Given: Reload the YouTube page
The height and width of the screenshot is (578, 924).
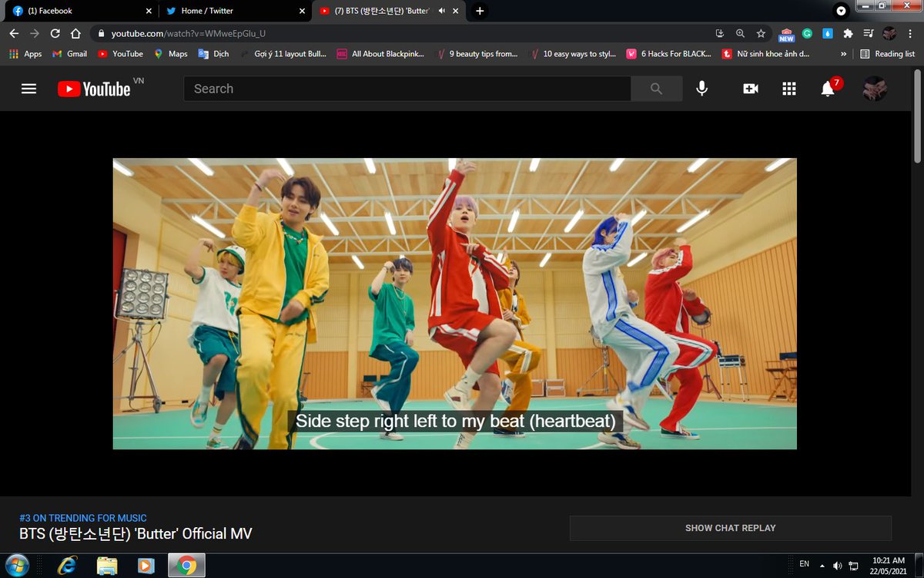Looking at the screenshot, I should click(x=55, y=33).
